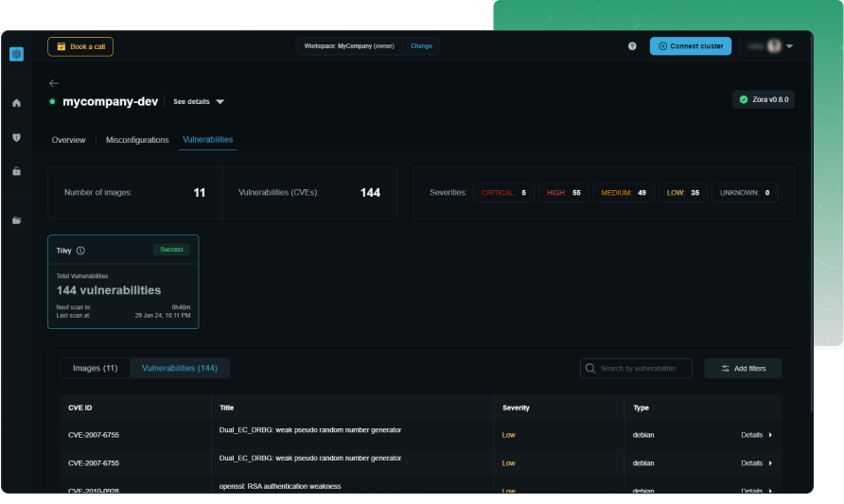
Task: Click the app logo in the sidebar
Action: tap(16, 54)
